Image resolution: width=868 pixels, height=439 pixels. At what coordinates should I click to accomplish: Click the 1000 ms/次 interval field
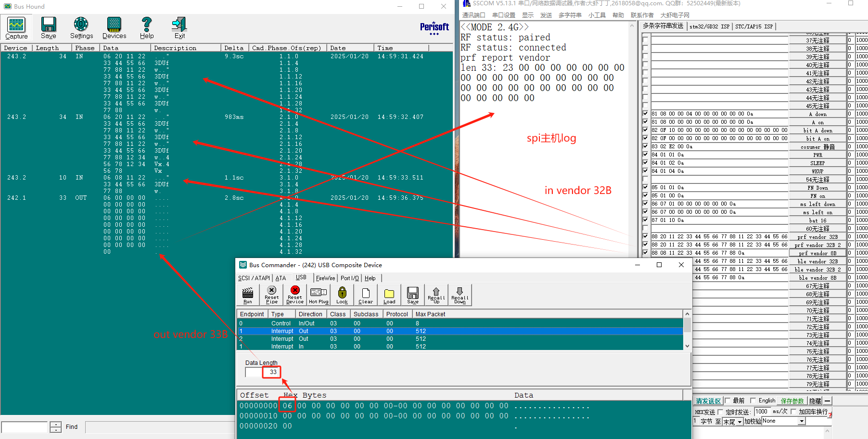[x=762, y=412]
